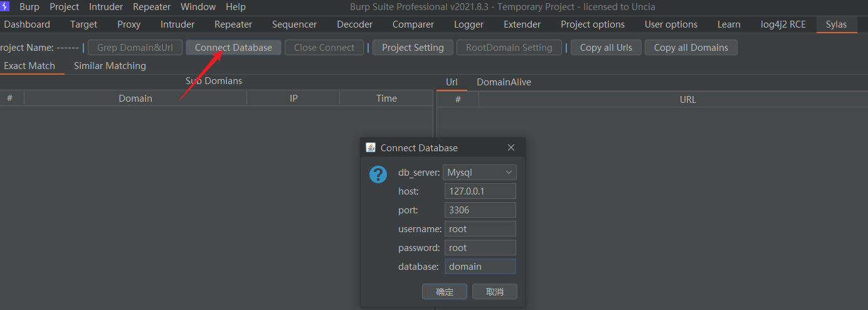Switch to the Learn tab
The width and height of the screenshot is (868, 310).
click(729, 24)
